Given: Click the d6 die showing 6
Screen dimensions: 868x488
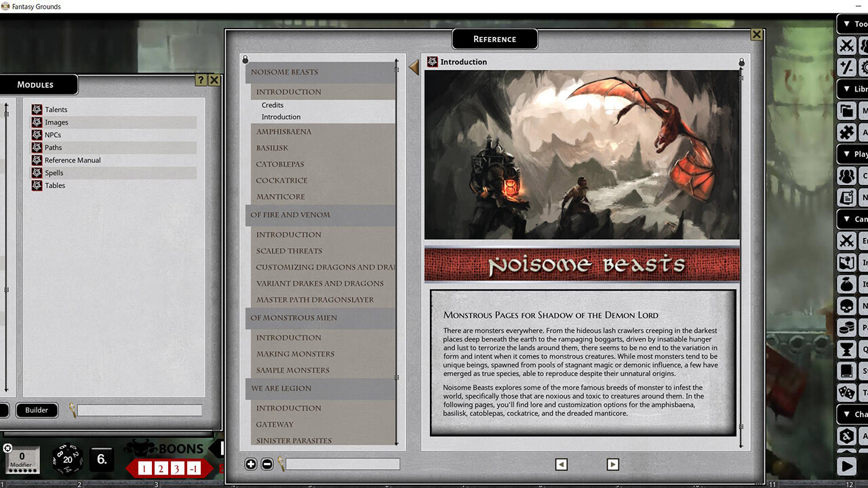Looking at the screenshot, I should 102,459.
